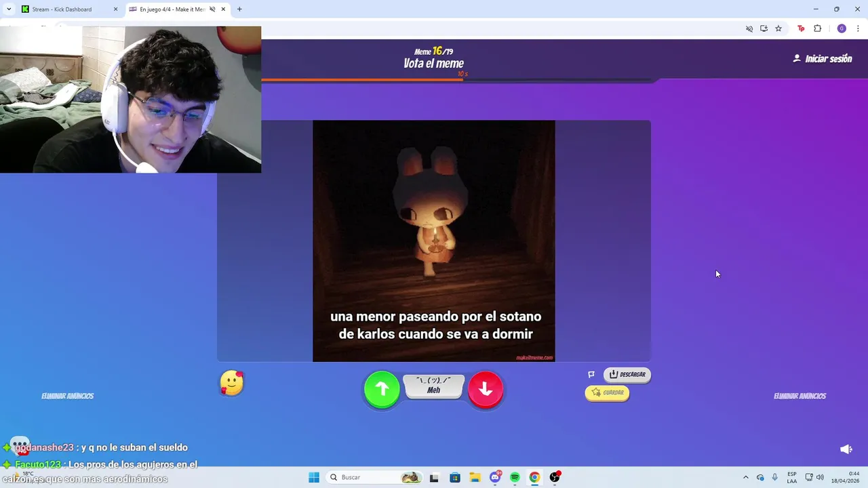The height and width of the screenshot is (488, 868).
Task: Report the meme with flag icon
Action: click(591, 374)
